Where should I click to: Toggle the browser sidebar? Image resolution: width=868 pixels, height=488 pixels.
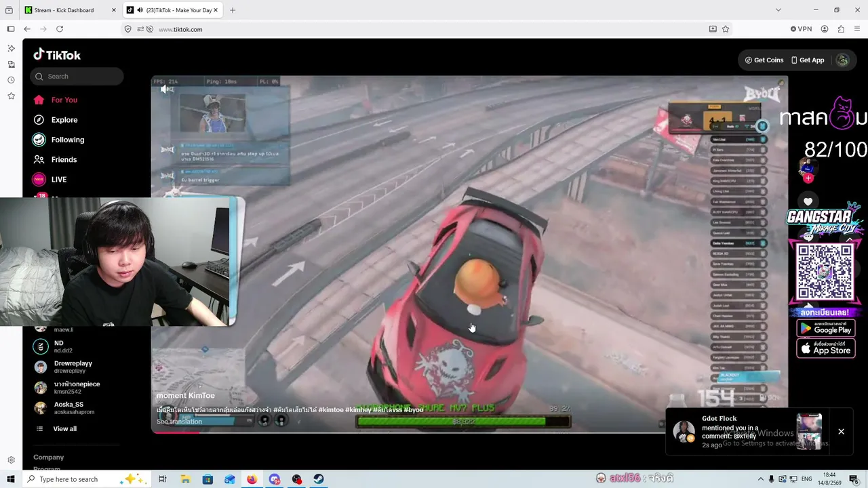click(11, 29)
